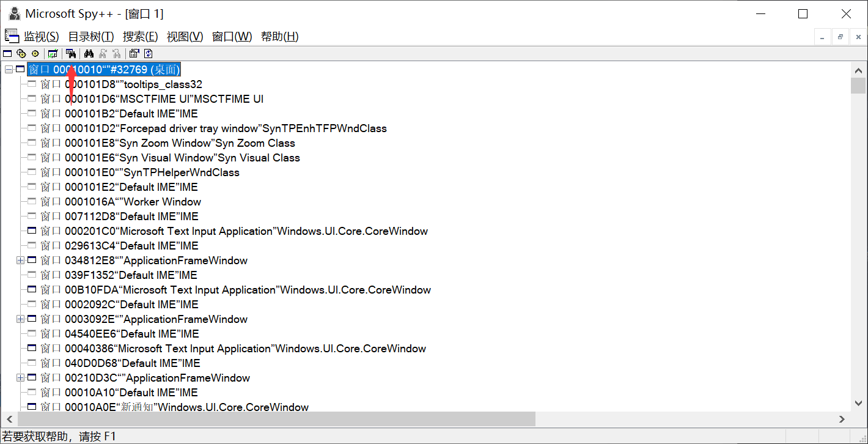Viewport: 868px width, 444px height.
Task: Click window icon beside 000101D8 tooltips_class32
Action: (x=32, y=84)
